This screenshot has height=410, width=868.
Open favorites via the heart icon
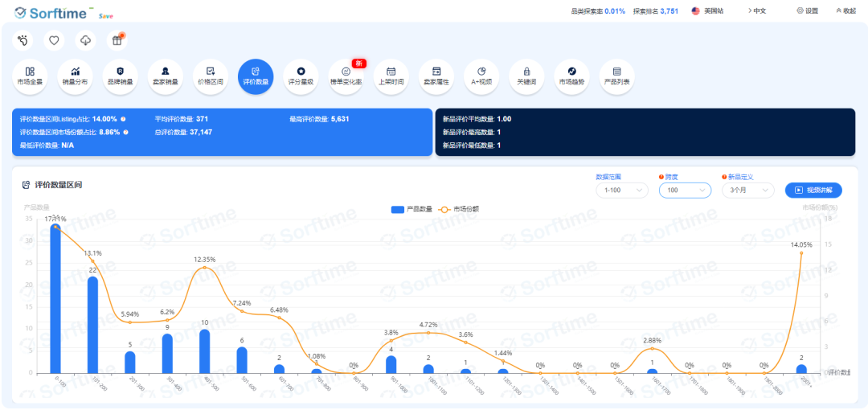pos(55,40)
